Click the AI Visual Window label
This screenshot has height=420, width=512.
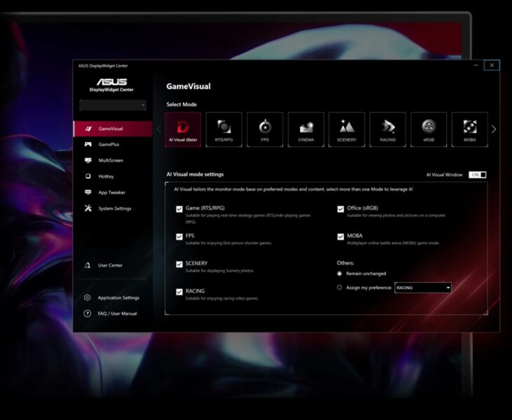444,175
